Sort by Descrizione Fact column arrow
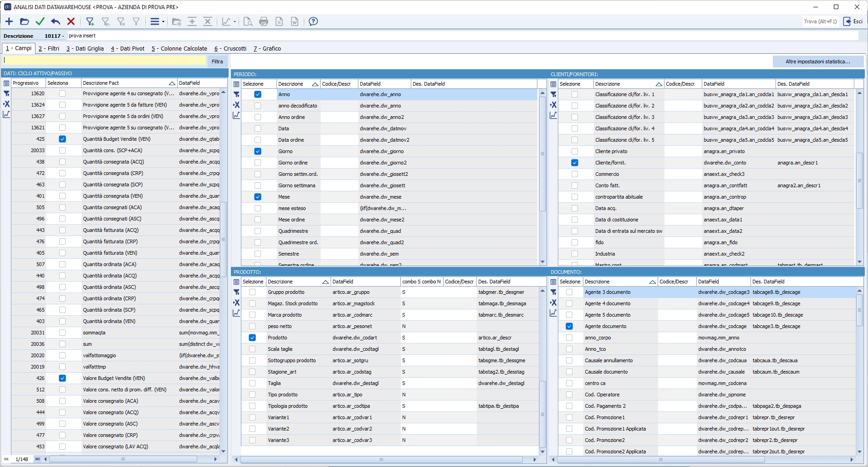 point(172,83)
